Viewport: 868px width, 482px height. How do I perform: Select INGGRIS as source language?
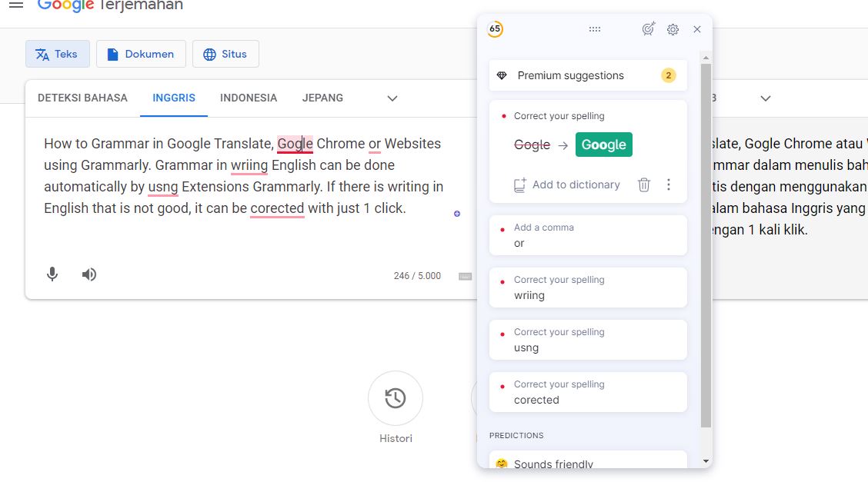pyautogui.click(x=174, y=98)
